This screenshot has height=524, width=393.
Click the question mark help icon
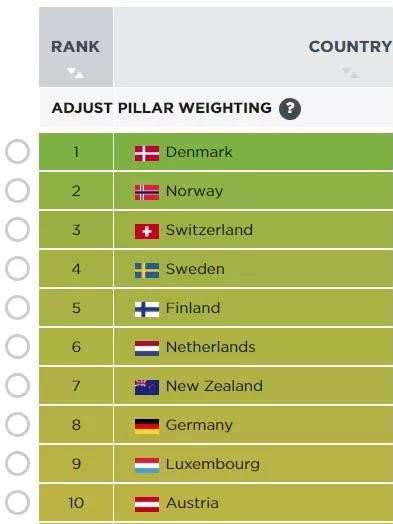coord(290,109)
